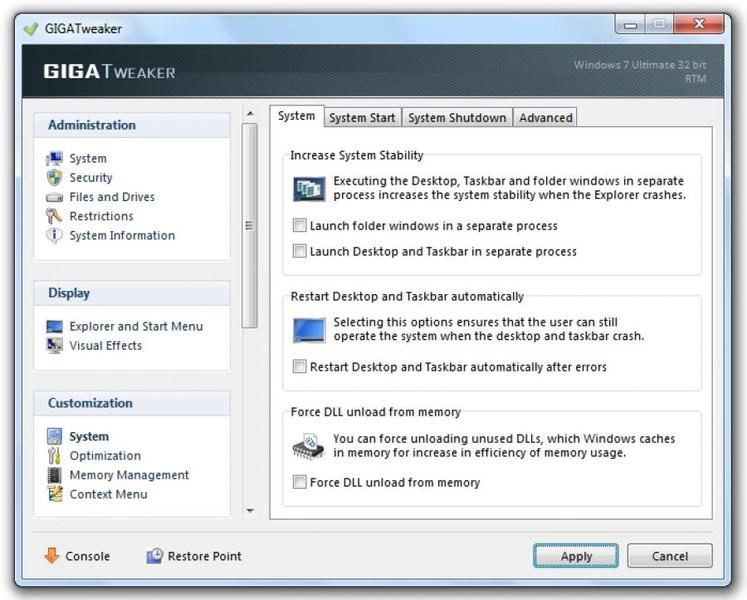Viewport: 747px width, 600px height.
Task: Open Memory Management section
Action: [x=129, y=475]
